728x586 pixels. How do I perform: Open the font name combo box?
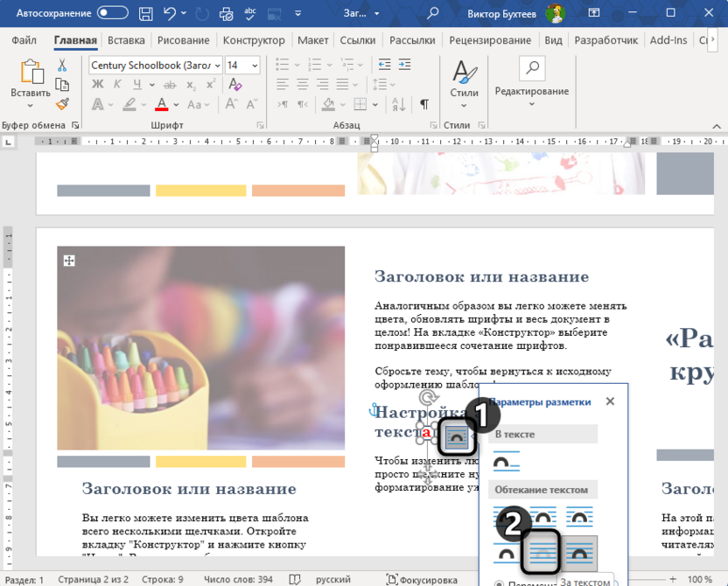tap(156, 66)
